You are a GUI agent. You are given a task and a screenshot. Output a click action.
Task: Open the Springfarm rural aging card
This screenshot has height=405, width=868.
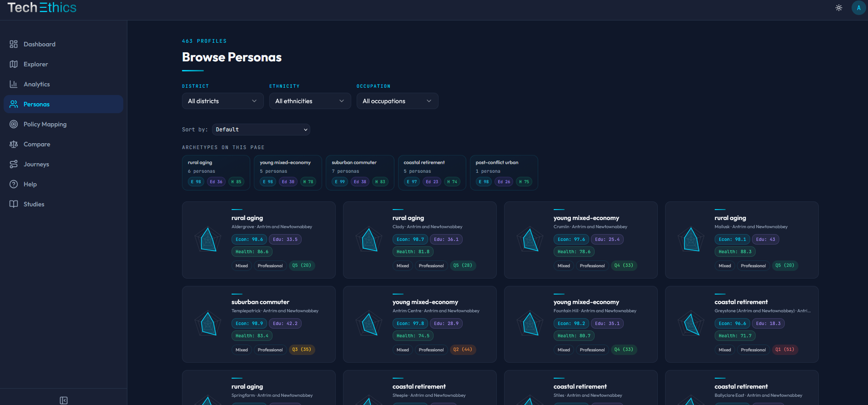tap(259, 388)
